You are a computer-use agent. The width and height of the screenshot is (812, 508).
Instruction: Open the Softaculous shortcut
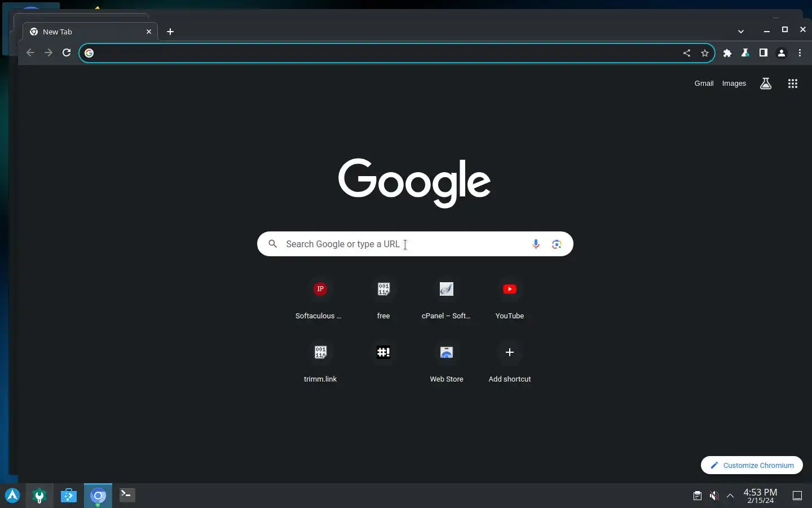320,299
